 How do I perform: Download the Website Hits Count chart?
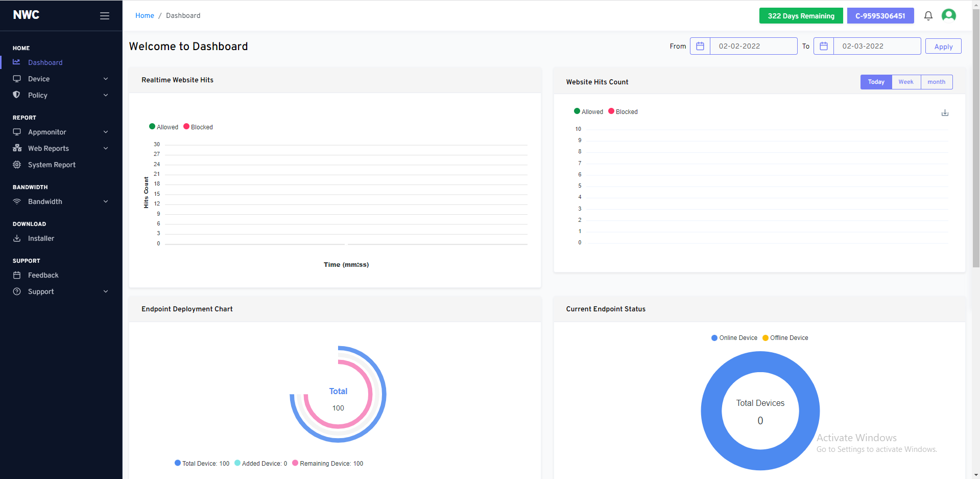pos(945,113)
